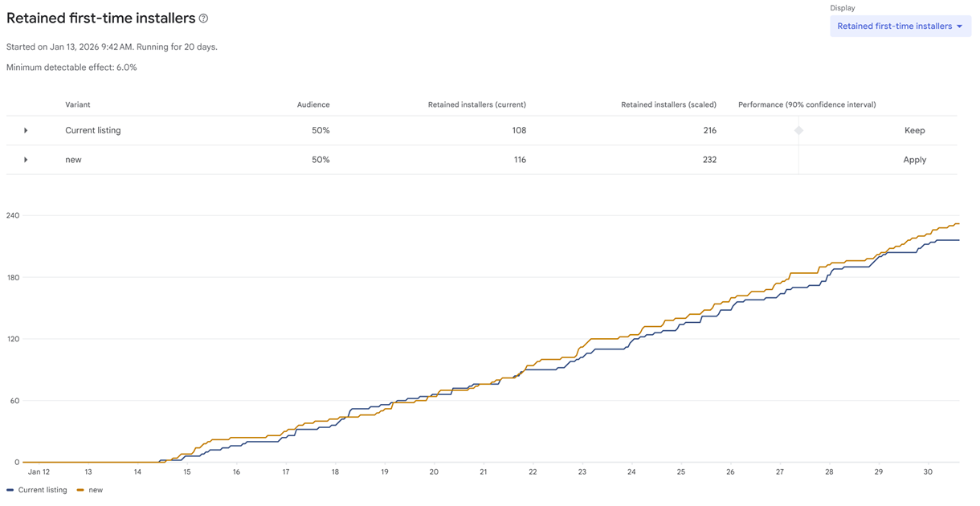
Task: Click the Performance confidence interval header
Action: 806,104
